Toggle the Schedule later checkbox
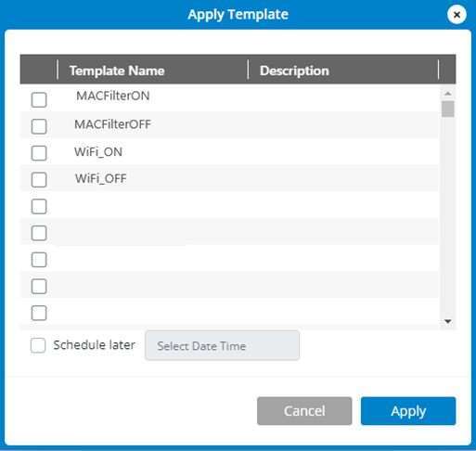Image resolution: width=476 pixels, height=451 pixels. pos(38,345)
